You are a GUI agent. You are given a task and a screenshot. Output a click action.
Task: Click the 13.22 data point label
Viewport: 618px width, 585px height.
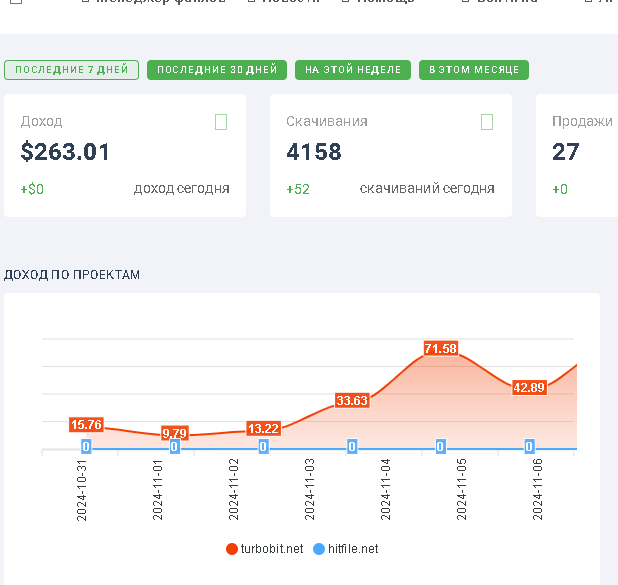coord(263,429)
